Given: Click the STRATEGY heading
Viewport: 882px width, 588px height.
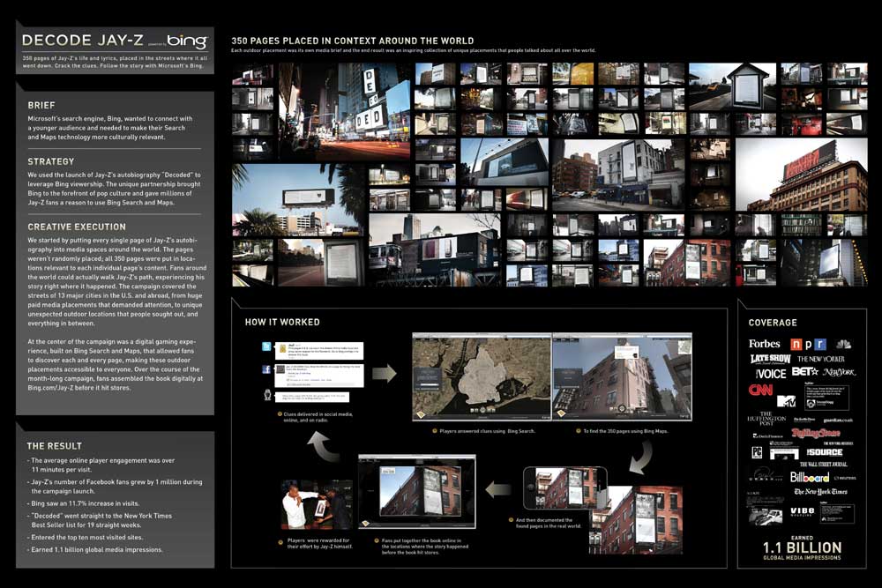Looking at the screenshot, I should (x=50, y=161).
